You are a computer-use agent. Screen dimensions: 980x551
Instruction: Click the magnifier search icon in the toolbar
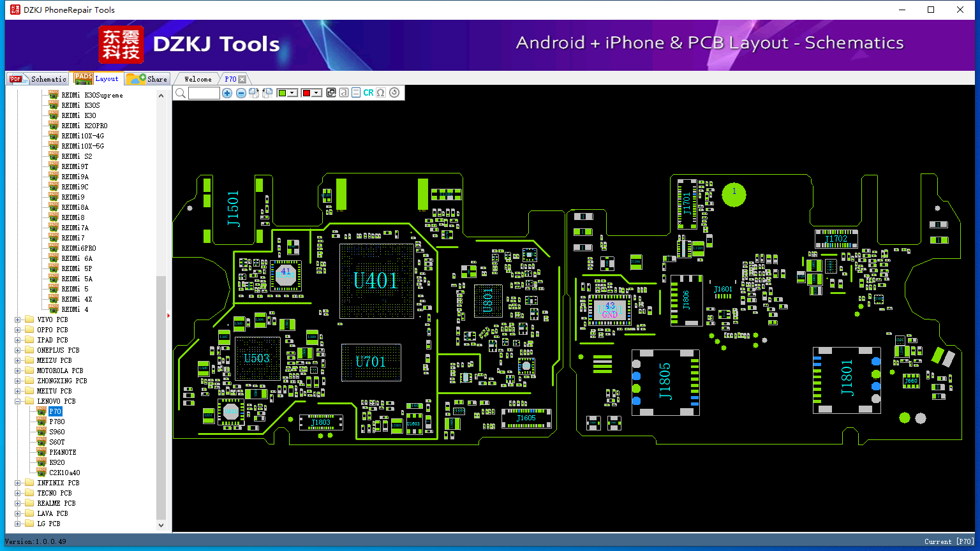[181, 93]
